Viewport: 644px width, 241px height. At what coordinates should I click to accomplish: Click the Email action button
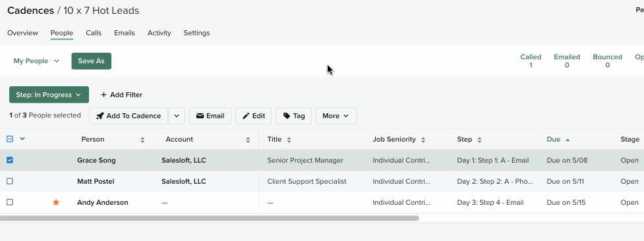point(210,116)
